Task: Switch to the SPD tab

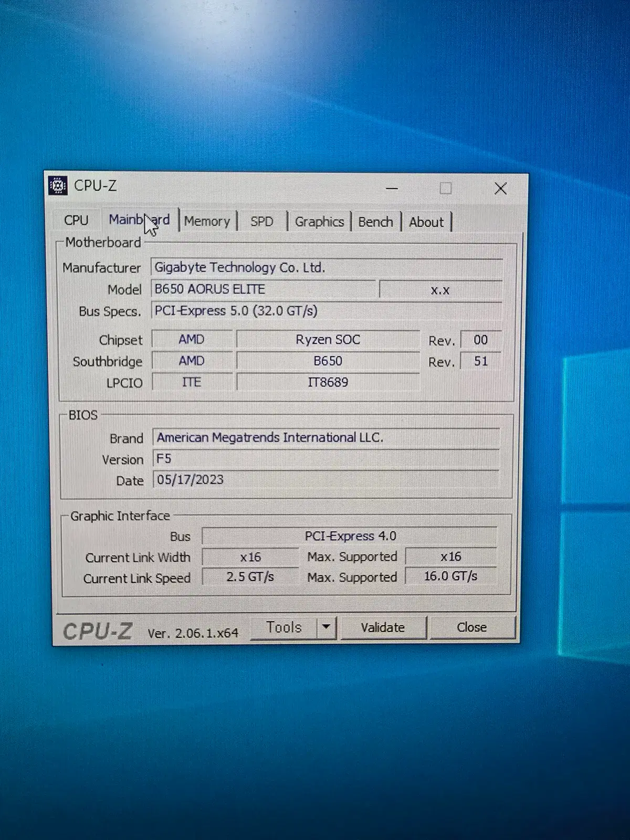Action: [261, 222]
